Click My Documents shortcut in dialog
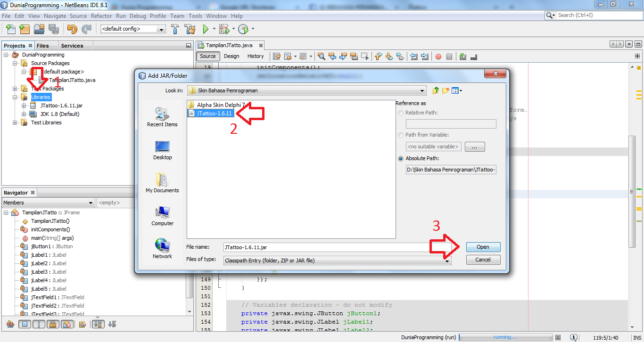 click(162, 183)
